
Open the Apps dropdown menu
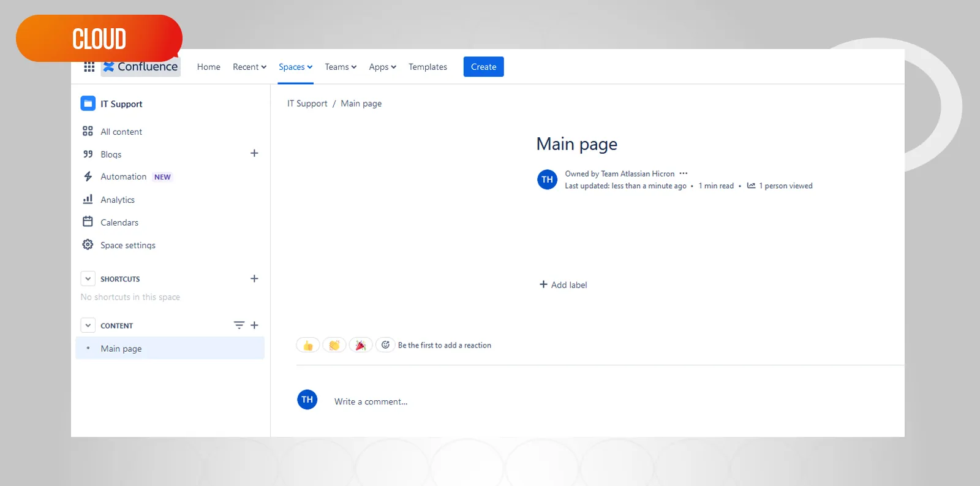coord(382,67)
